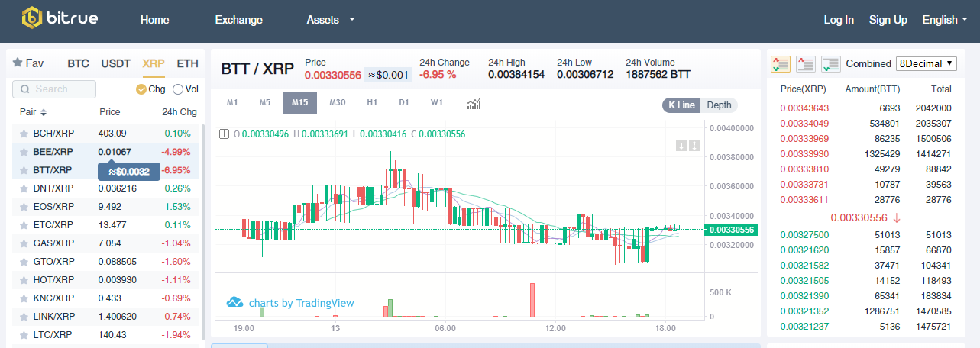
Task: Favorite the KNC/XRP pair star
Action: 24,298
